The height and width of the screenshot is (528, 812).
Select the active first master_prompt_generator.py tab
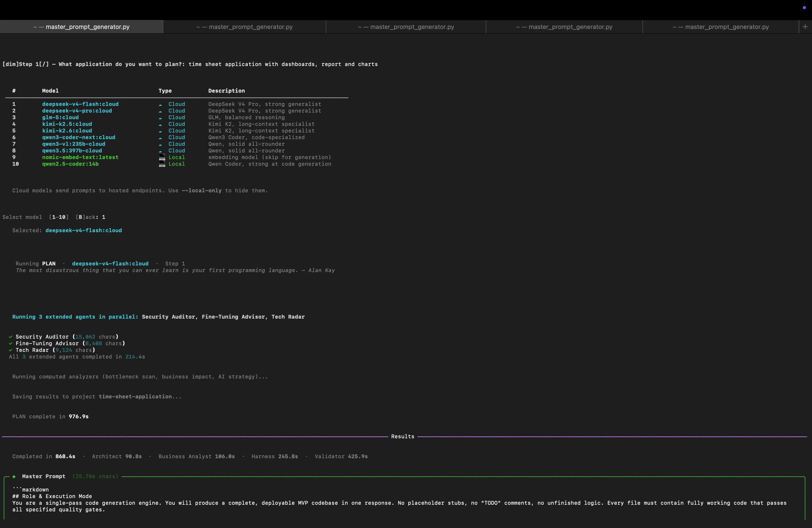(x=81, y=27)
